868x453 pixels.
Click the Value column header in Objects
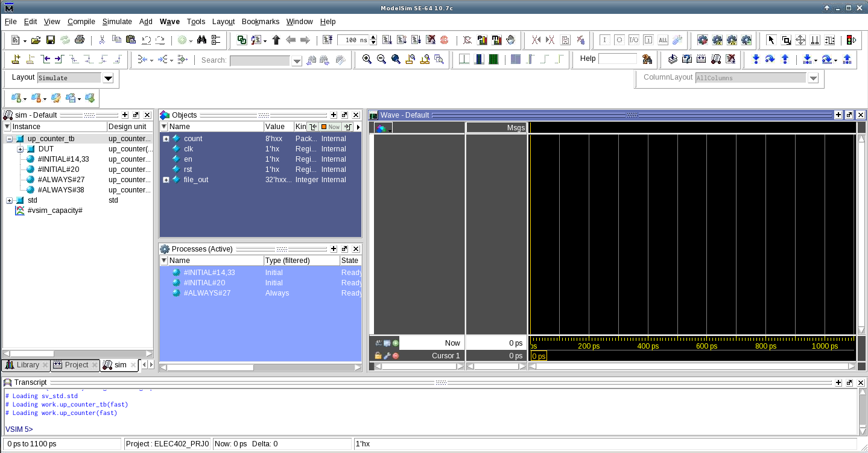279,127
